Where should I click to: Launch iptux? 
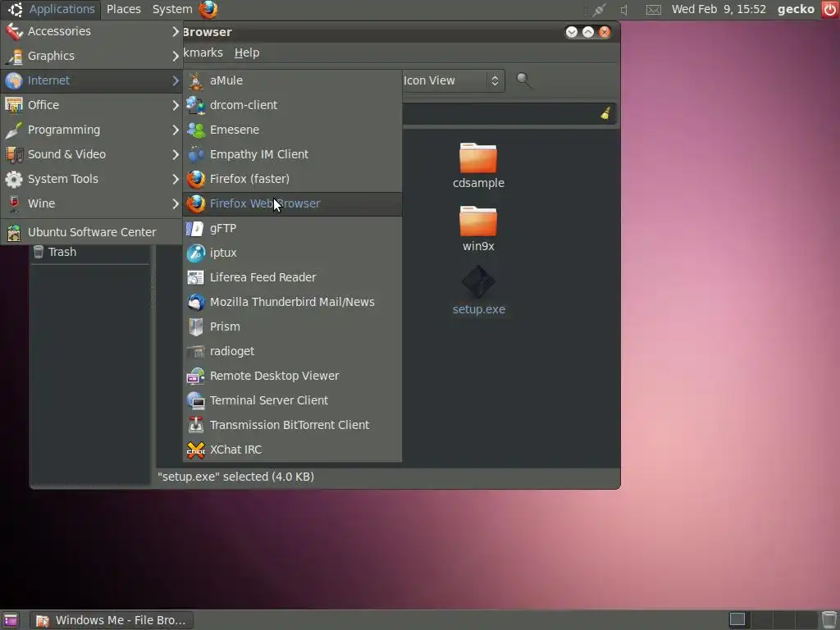coord(292,253)
